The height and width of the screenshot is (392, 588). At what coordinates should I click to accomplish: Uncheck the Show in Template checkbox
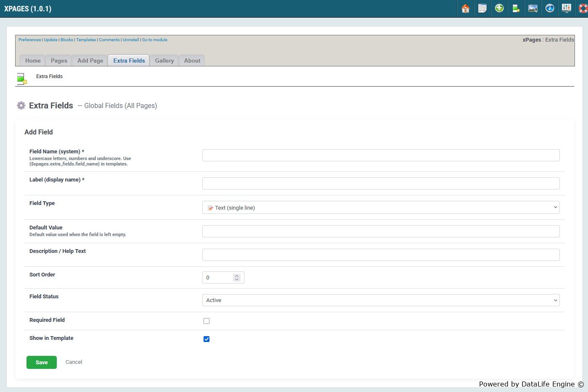(207, 339)
